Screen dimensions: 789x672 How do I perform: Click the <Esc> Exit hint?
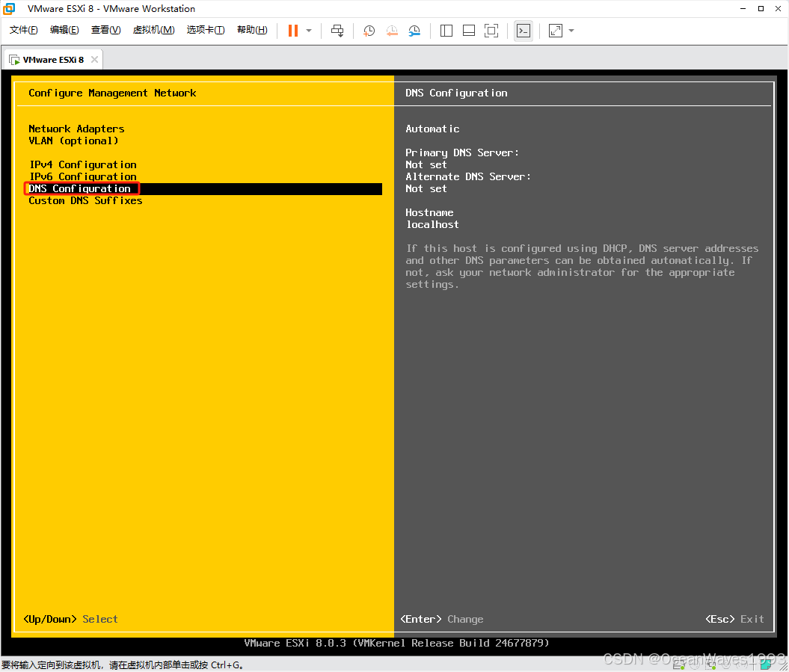pyautogui.click(x=734, y=619)
